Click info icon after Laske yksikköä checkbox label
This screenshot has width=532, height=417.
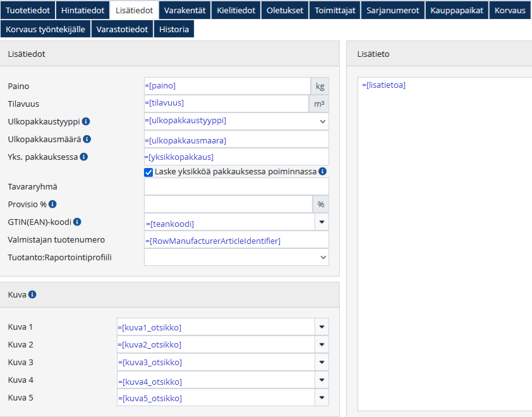(322, 171)
